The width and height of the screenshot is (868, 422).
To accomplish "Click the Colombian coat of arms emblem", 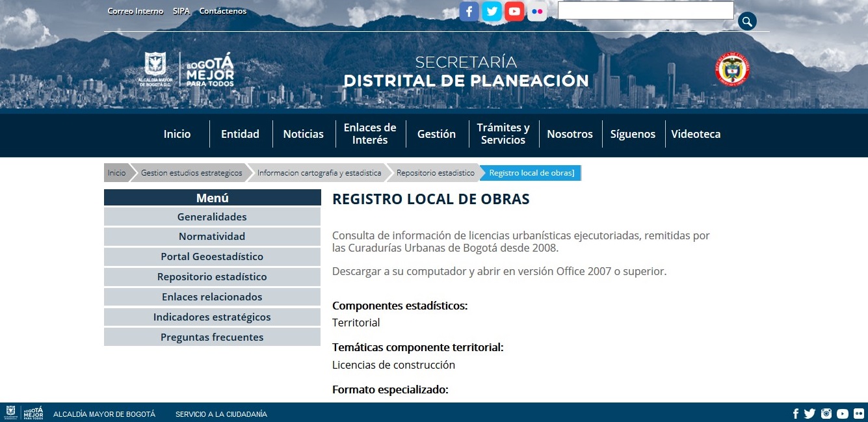I will [732, 70].
